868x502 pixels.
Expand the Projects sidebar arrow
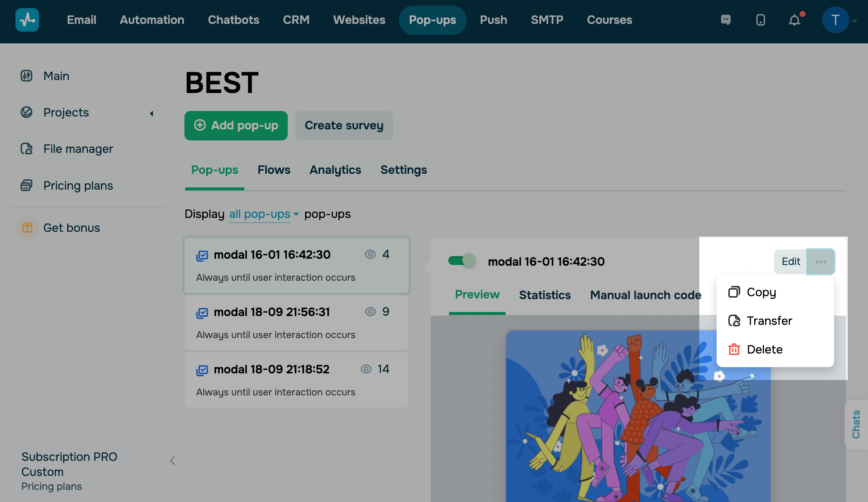coord(151,113)
